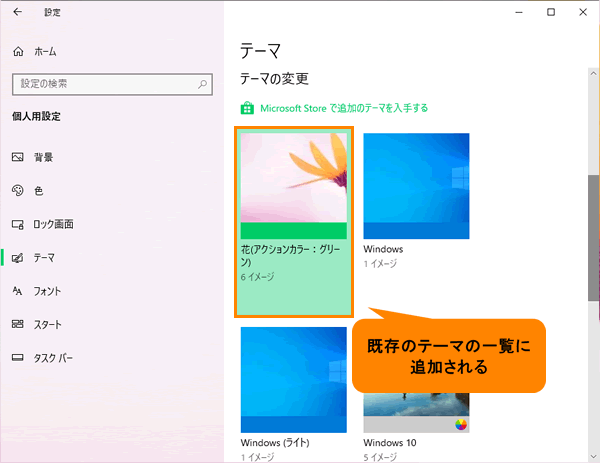Click the scrollbar down arrow
The width and height of the screenshot is (600, 463).
(x=593, y=456)
